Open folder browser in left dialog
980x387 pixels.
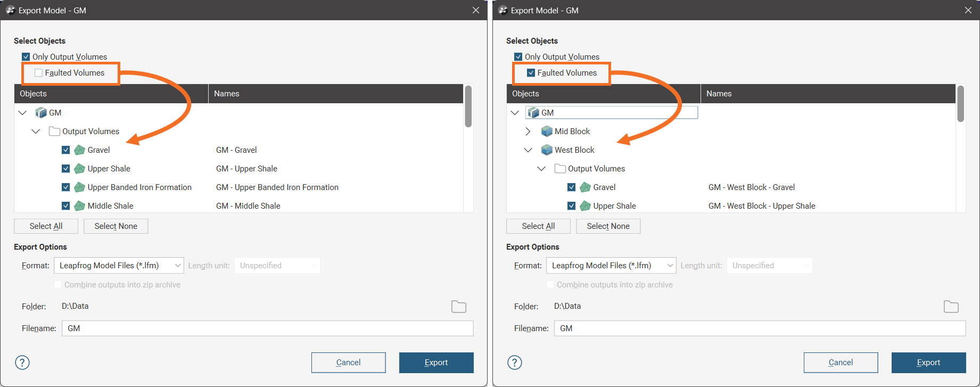coord(458,307)
